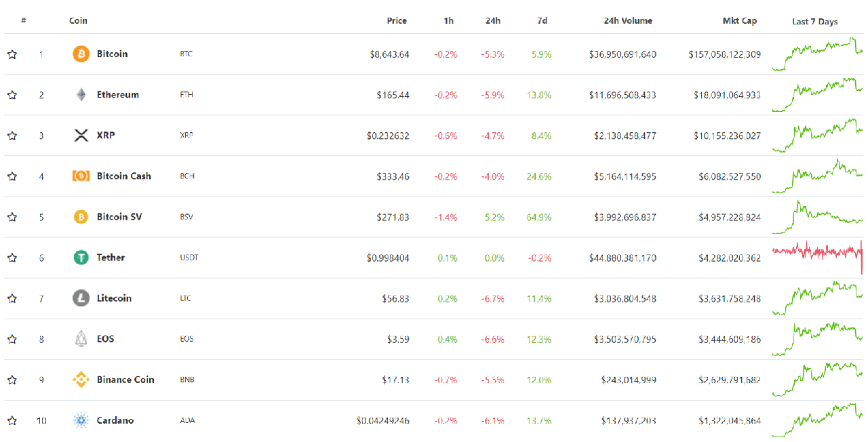Sort by the 7d change header
The width and height of the screenshot is (868, 442).
click(542, 20)
